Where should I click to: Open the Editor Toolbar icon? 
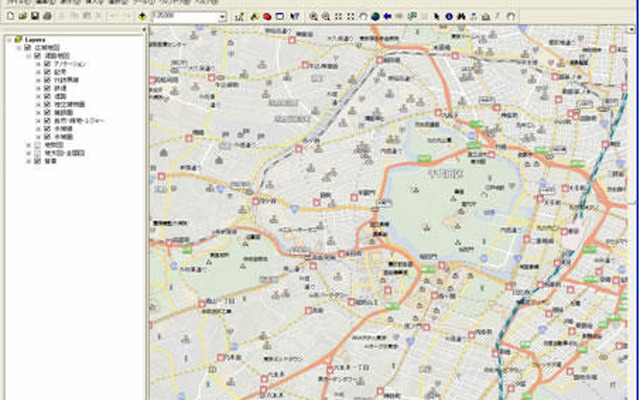tap(240, 17)
